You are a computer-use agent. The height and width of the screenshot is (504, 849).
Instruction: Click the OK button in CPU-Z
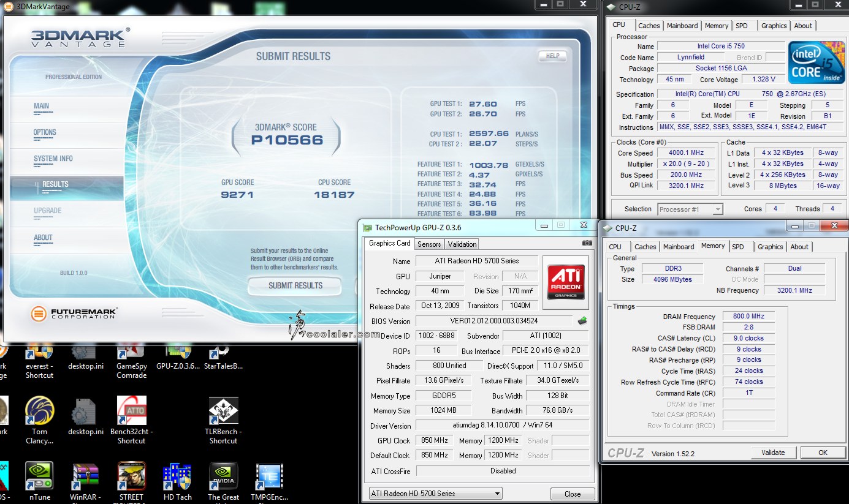(x=823, y=453)
